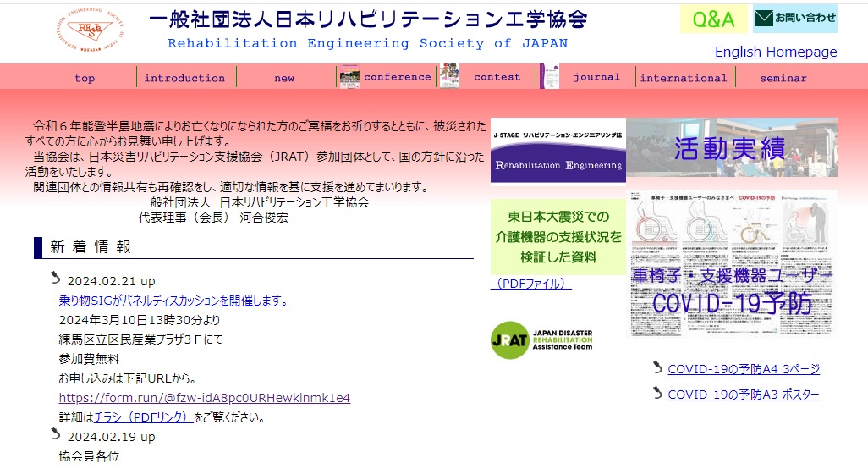Viewport: 868px width, 469px height.
Task: Open the Q&A page button
Action: (713, 19)
